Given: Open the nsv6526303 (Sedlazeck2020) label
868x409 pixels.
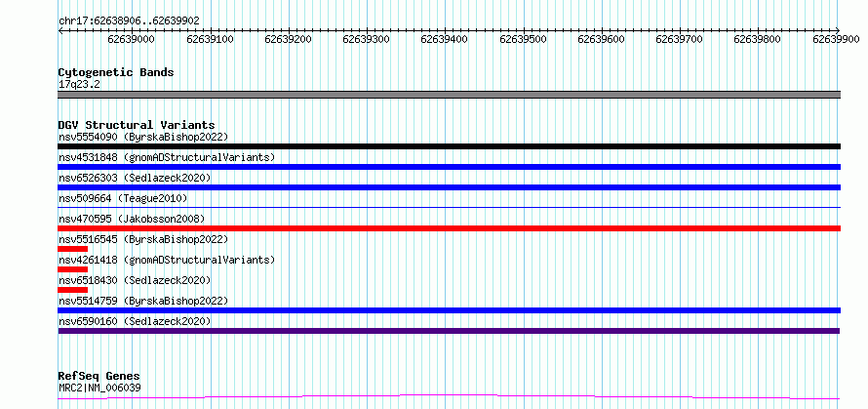Looking at the screenshot, I should click(135, 178).
